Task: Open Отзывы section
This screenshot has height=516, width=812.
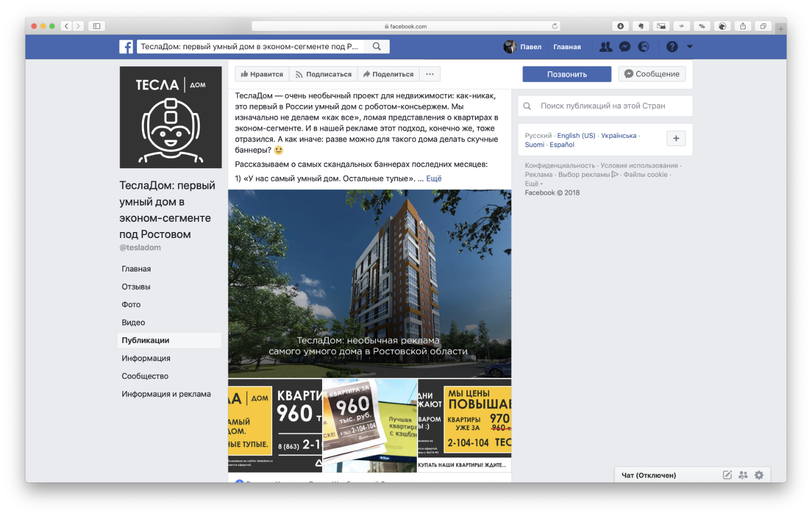Action: [x=136, y=287]
